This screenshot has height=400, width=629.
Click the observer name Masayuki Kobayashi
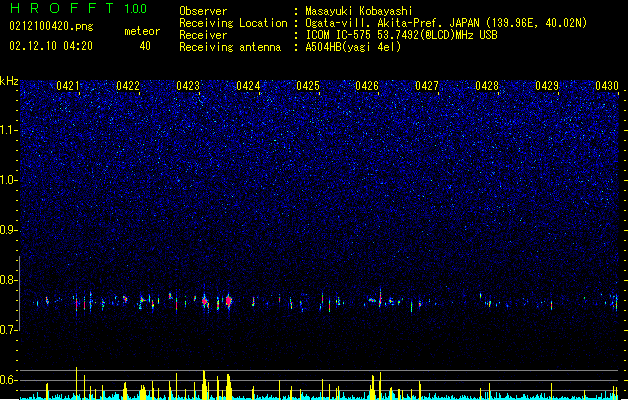pos(359,11)
